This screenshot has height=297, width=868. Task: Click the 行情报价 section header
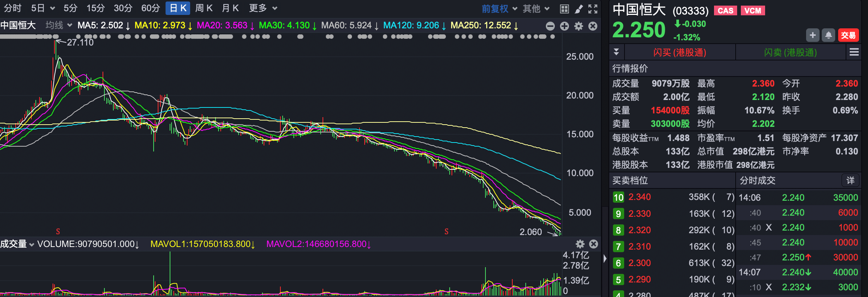pos(630,68)
